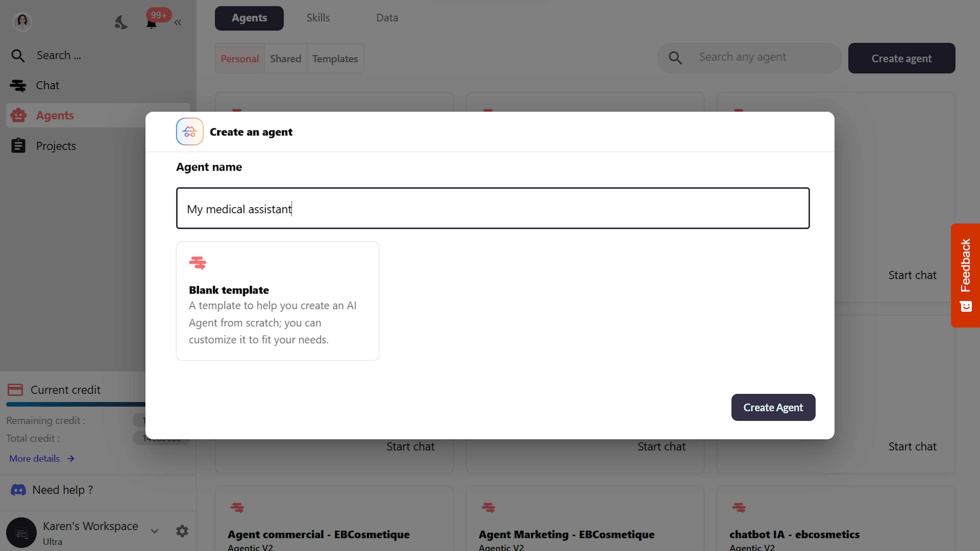Collapse sidebar with double chevron

click(178, 23)
